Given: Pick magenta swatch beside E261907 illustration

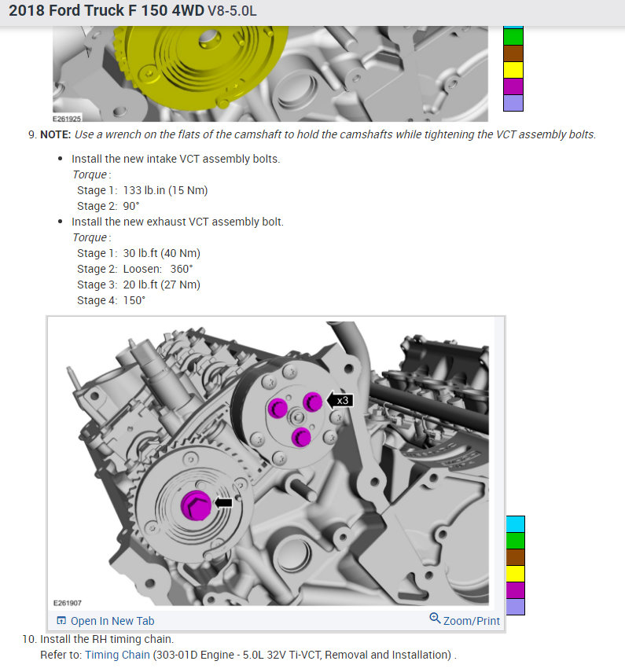Looking at the screenshot, I should [515, 590].
